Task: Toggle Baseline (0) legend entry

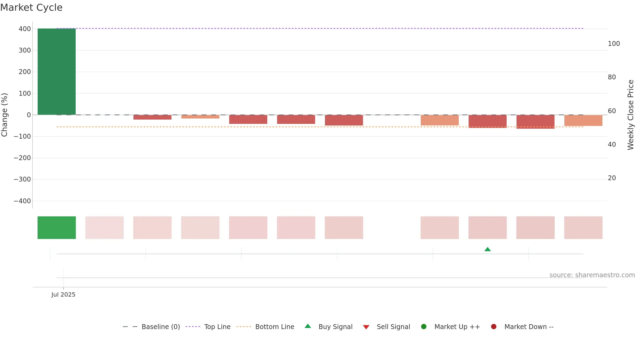Action: [151, 327]
